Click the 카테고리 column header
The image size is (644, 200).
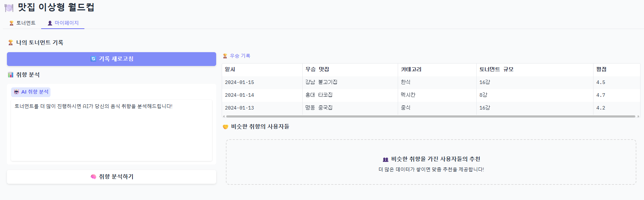point(437,69)
